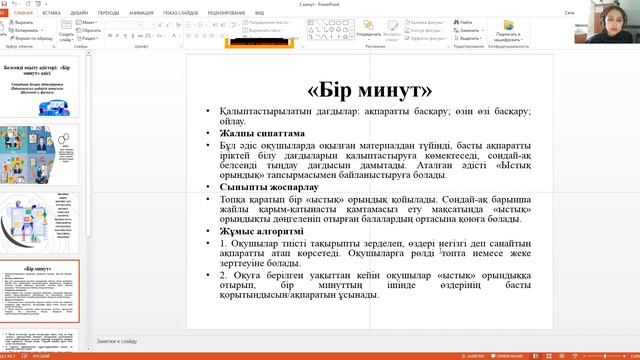The height and width of the screenshot is (360, 640).
Task: Click the Жұмыс алгоритмі heading on slide
Action: click(x=262, y=231)
